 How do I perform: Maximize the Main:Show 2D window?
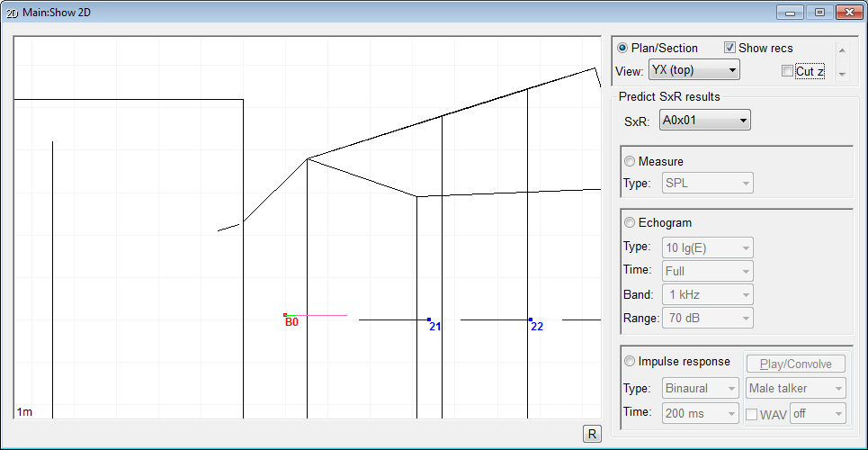(819, 13)
